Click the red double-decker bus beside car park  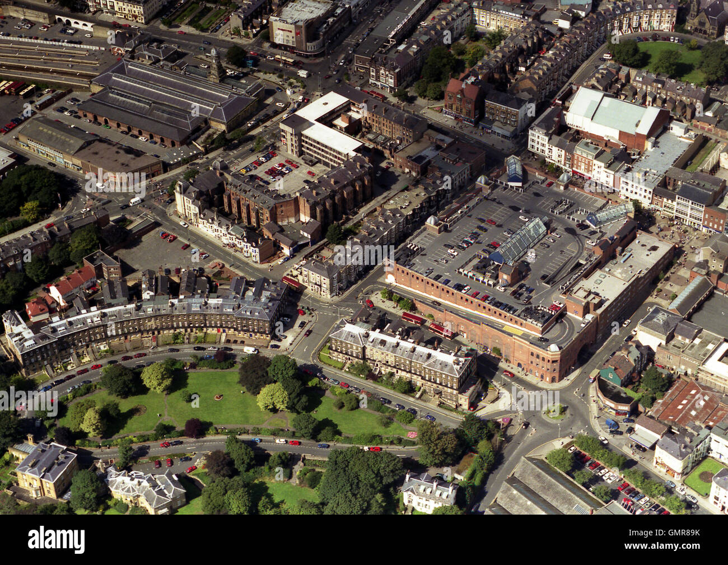pyautogui.click(x=414, y=319)
